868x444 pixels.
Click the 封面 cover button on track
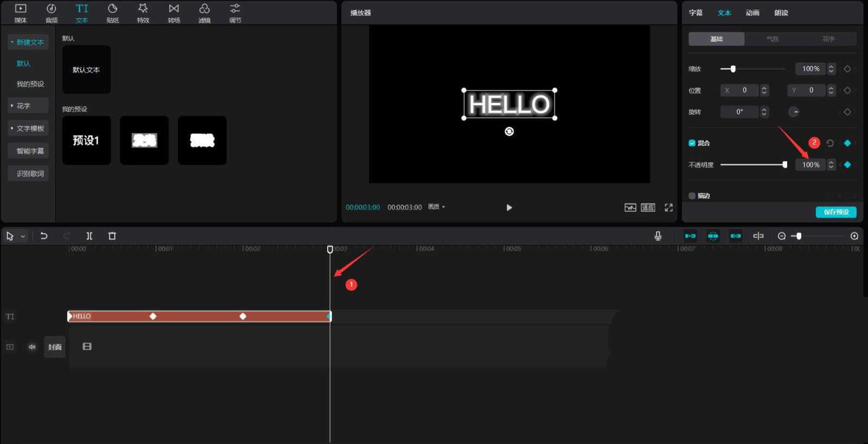55,347
